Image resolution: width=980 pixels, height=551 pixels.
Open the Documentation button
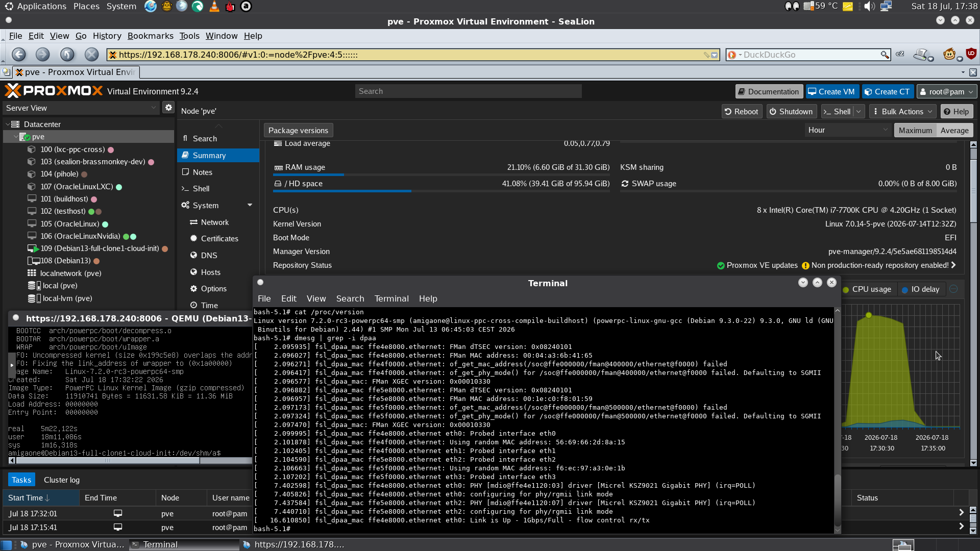769,92
